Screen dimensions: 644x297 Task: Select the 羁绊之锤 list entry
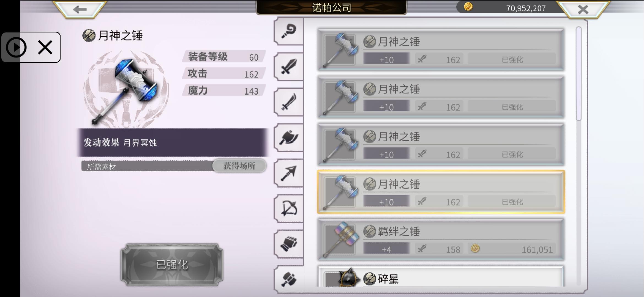pyautogui.click(x=441, y=240)
